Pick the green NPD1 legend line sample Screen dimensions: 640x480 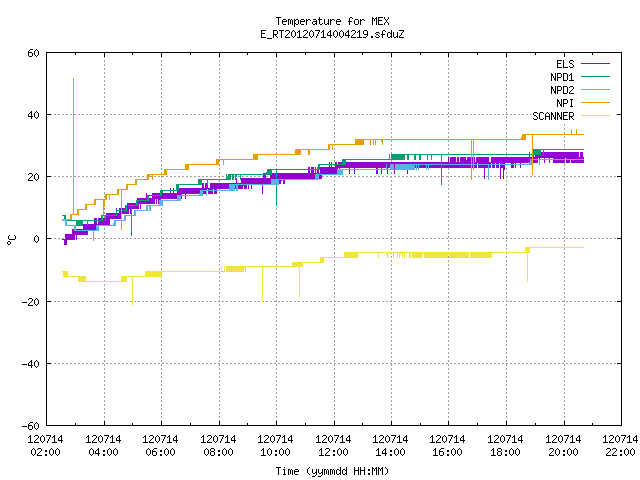pos(596,76)
